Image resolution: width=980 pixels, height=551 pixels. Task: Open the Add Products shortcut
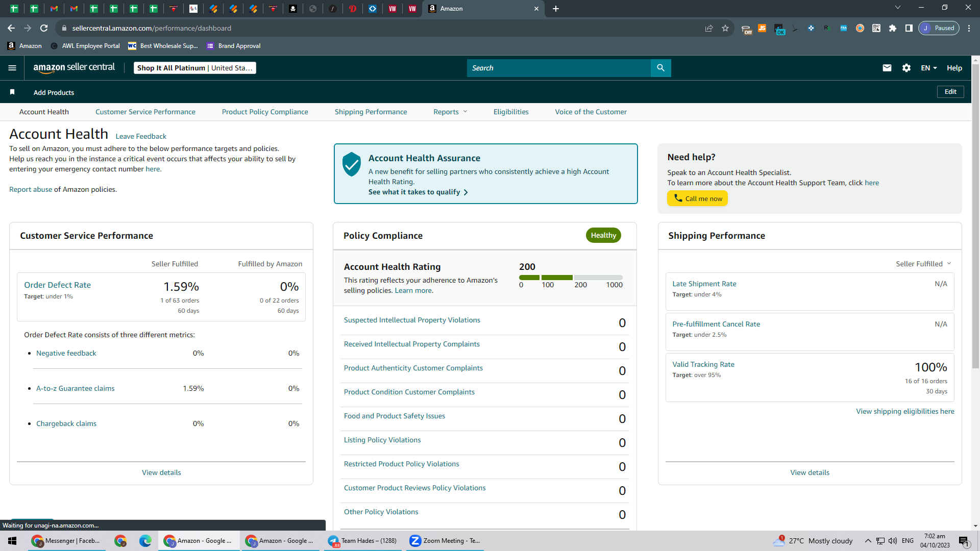pos(54,92)
